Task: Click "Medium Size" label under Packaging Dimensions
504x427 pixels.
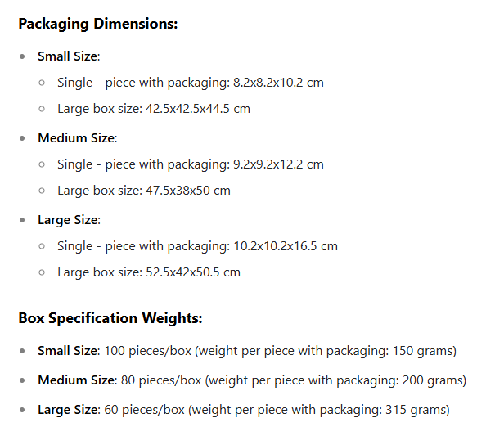Action: [77, 138]
